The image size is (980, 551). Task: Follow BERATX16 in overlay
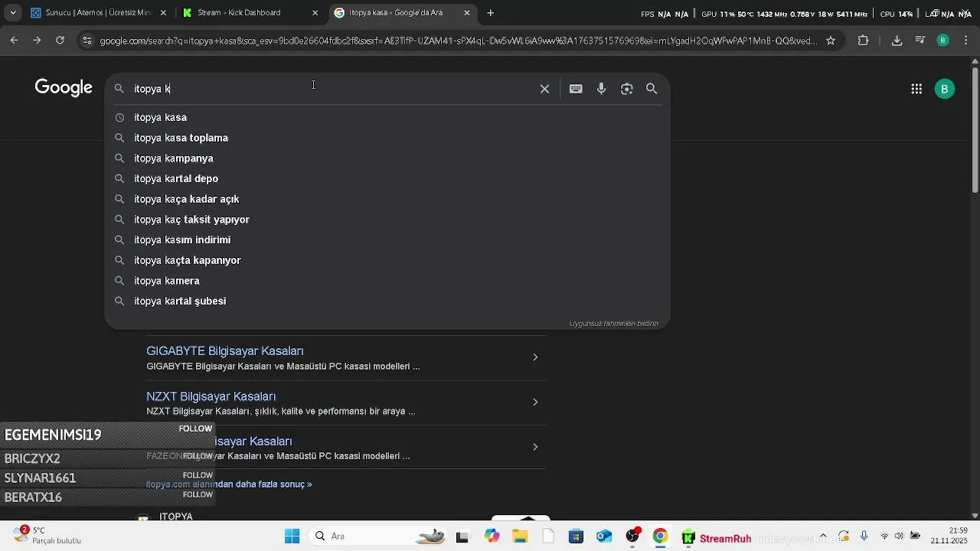click(x=198, y=494)
